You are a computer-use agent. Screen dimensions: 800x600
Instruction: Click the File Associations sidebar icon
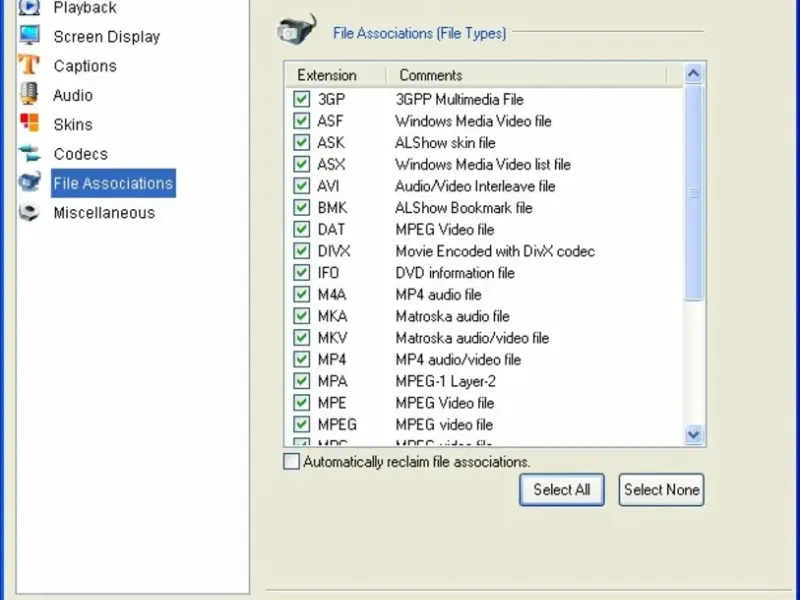pos(29,182)
